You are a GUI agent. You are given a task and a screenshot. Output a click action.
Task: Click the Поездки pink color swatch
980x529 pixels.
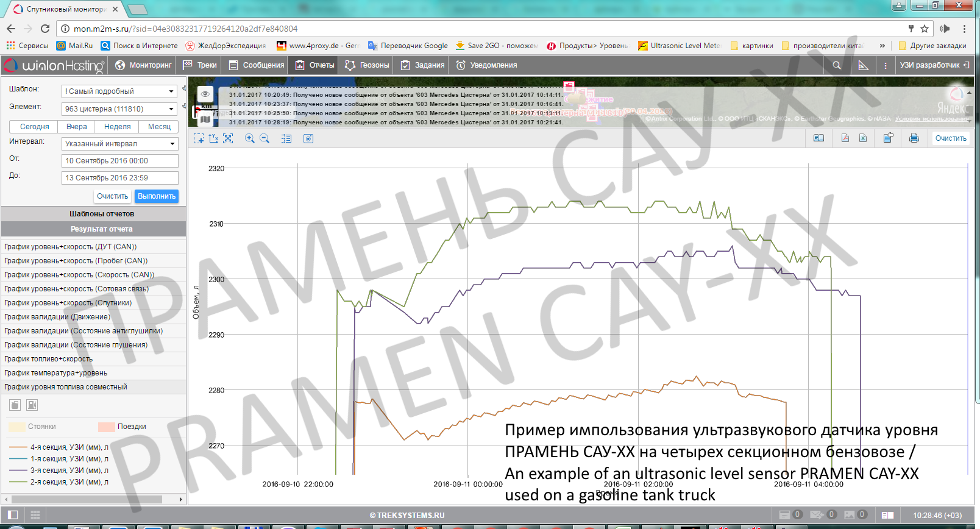pyautogui.click(x=107, y=427)
